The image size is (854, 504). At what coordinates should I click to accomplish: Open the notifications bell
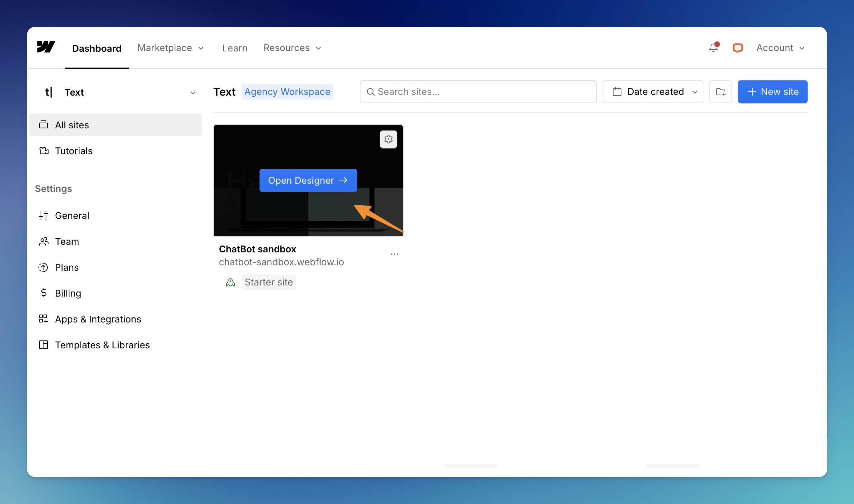[713, 48]
